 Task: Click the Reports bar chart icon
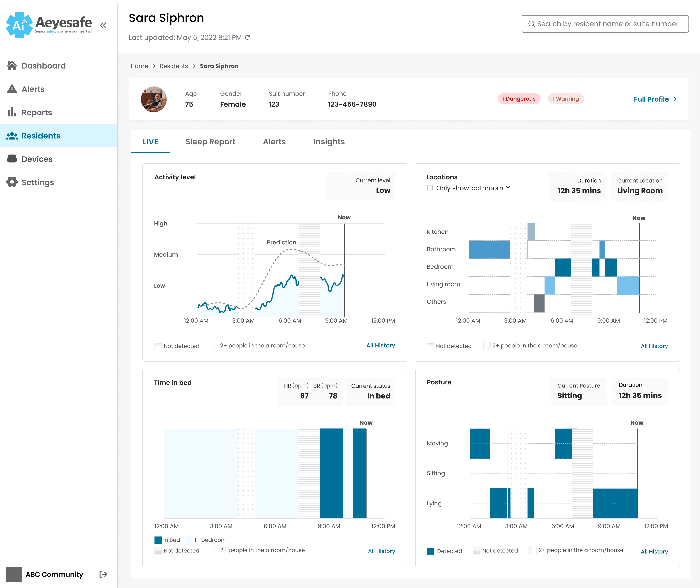12,112
